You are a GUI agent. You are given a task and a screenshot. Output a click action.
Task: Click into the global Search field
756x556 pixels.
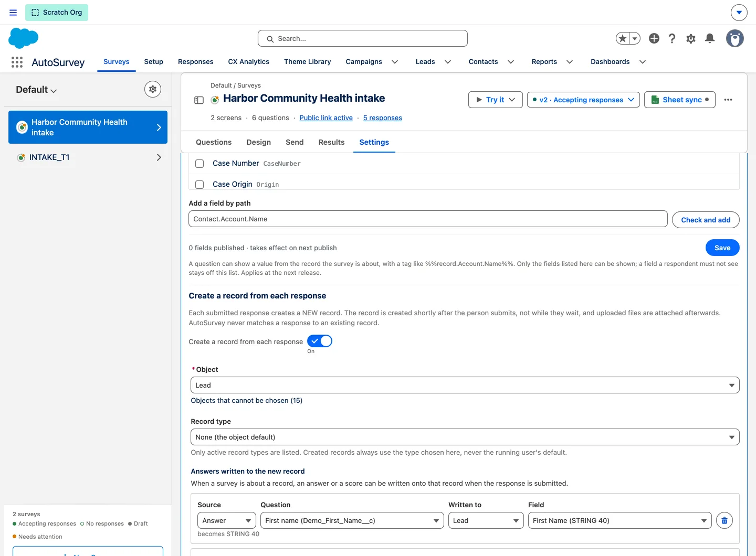tap(363, 38)
